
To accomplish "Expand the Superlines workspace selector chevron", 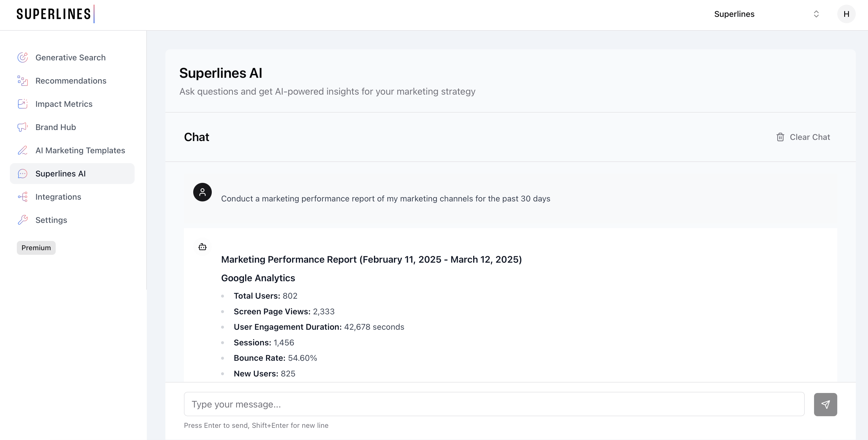I will (816, 14).
